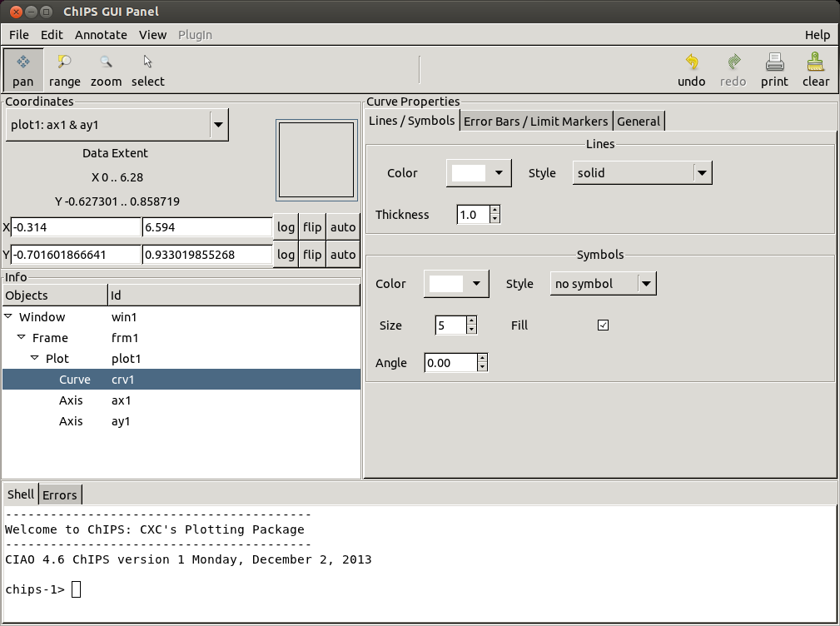The width and height of the screenshot is (840, 626).
Task: Clear the plot with the clear icon
Action: pyautogui.click(x=815, y=70)
